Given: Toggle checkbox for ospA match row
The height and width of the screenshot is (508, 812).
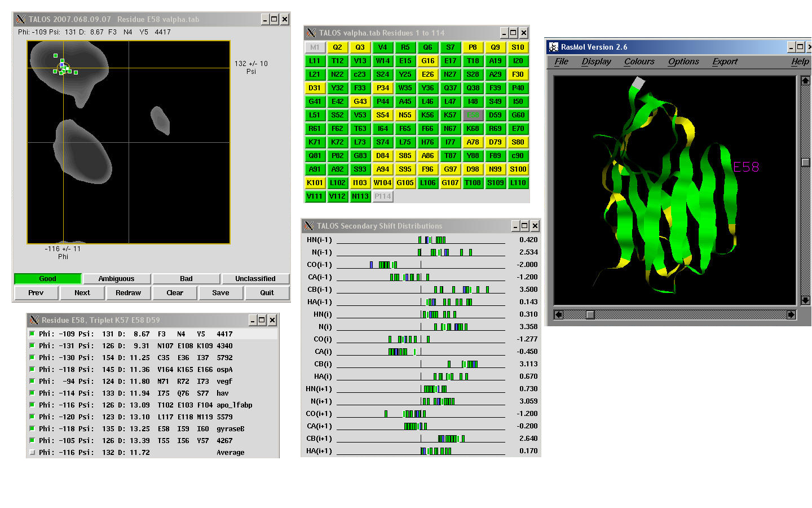Looking at the screenshot, I should tap(32, 369).
